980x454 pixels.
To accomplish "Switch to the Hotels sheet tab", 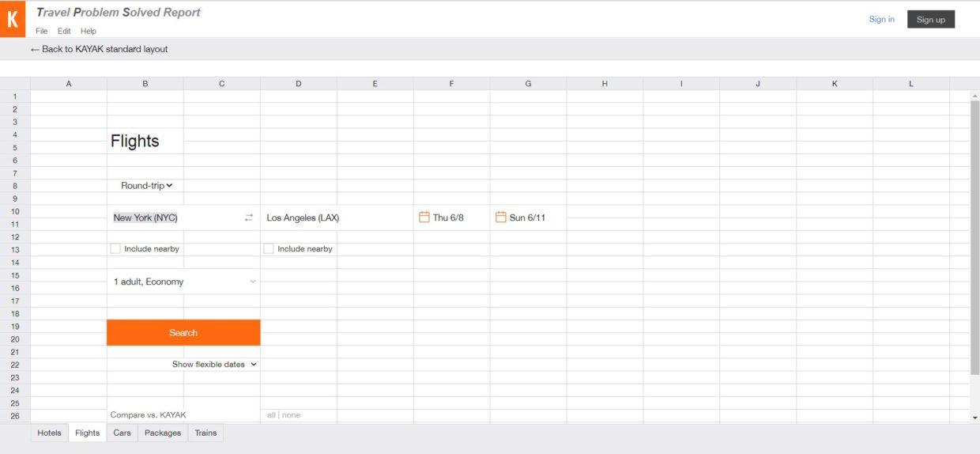I will 50,433.
